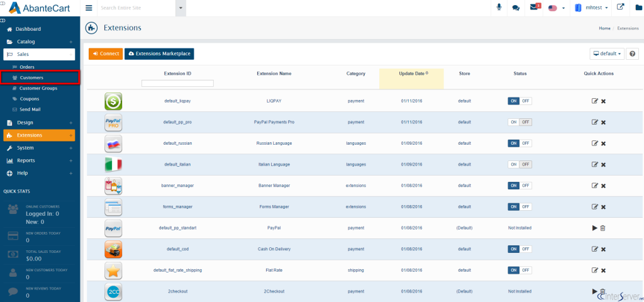Edit the Forms Manager extension
This screenshot has height=302, width=644.
click(x=594, y=206)
